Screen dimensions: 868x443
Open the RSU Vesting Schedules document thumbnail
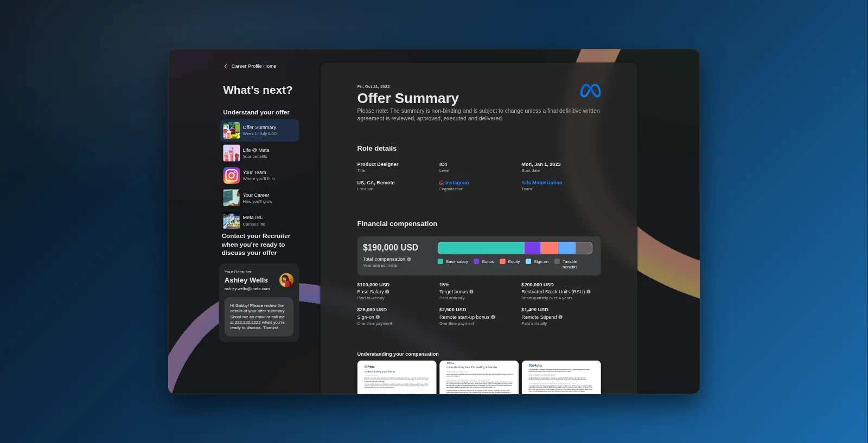point(479,377)
